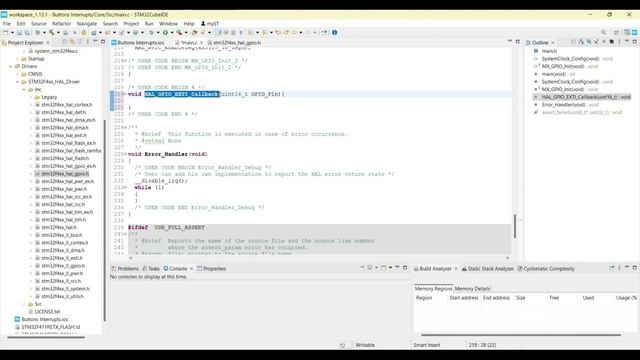Maximize the Console panel
The image size is (640, 360).
405,268
